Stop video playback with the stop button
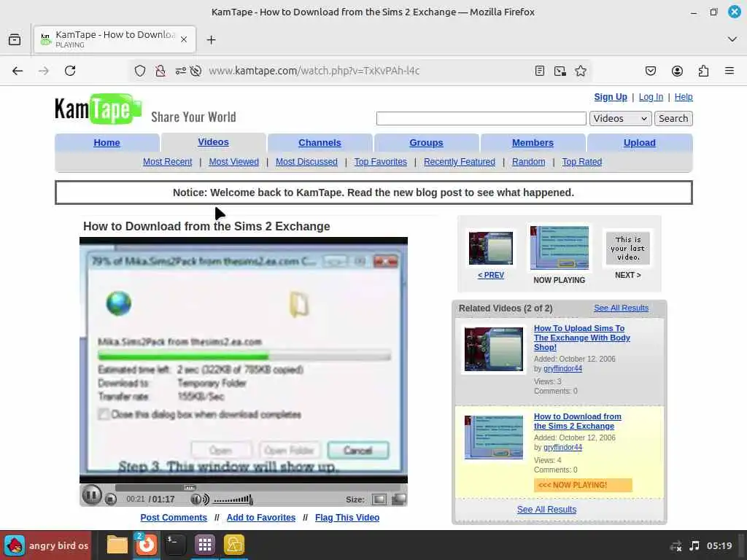The height and width of the screenshot is (560, 747). (x=111, y=499)
